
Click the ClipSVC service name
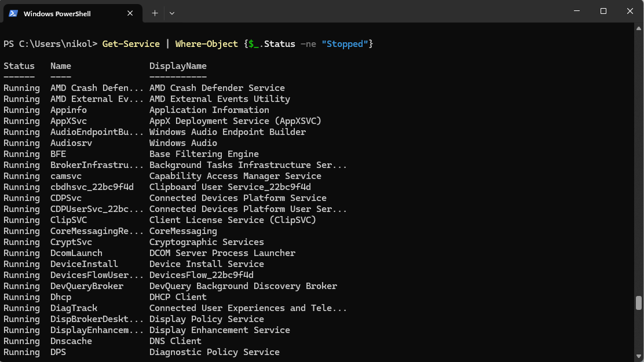(68, 220)
